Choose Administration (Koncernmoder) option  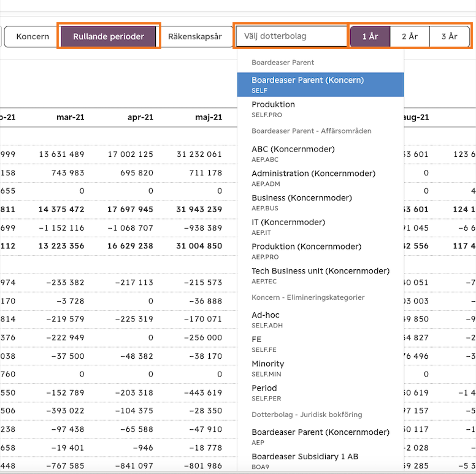click(320, 178)
